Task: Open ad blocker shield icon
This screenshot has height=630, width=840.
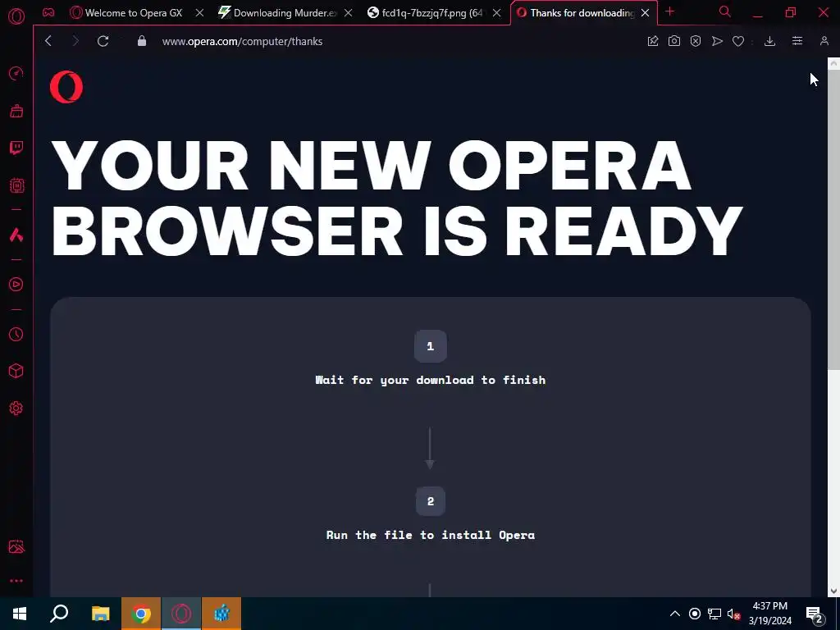Action: click(696, 41)
